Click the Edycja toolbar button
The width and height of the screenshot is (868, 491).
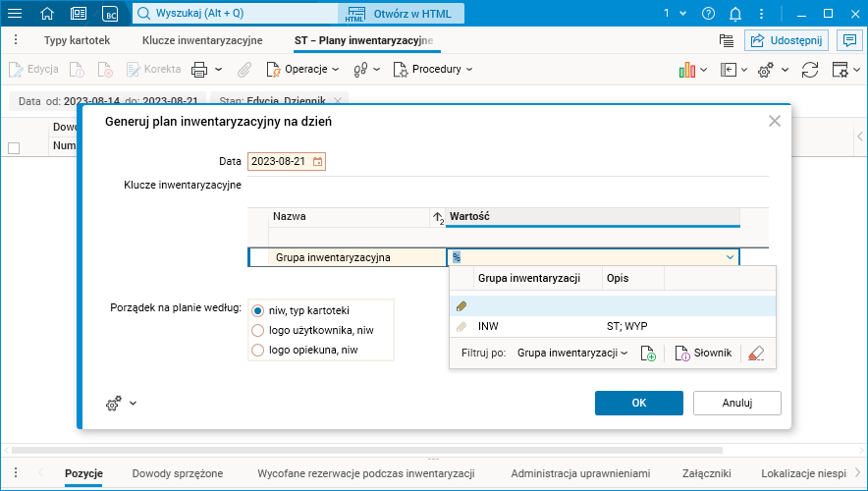tap(33, 69)
